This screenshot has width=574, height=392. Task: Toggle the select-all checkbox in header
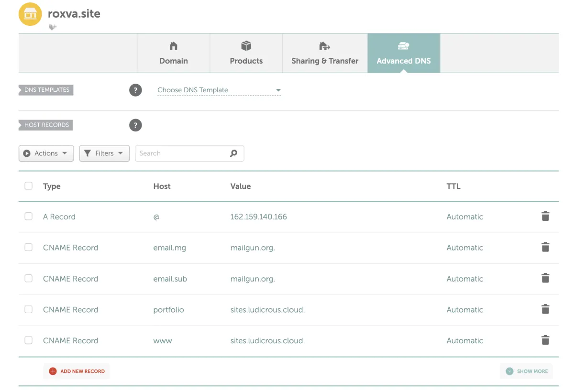pyautogui.click(x=29, y=186)
